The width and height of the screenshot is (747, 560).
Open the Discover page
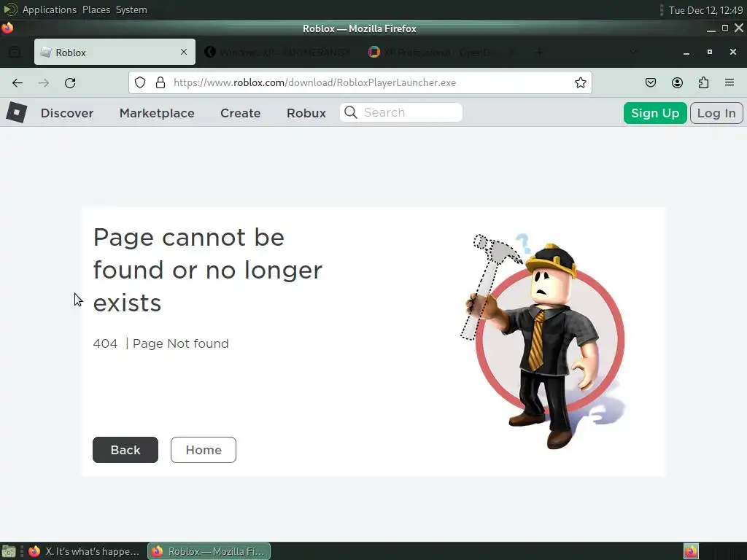point(67,113)
